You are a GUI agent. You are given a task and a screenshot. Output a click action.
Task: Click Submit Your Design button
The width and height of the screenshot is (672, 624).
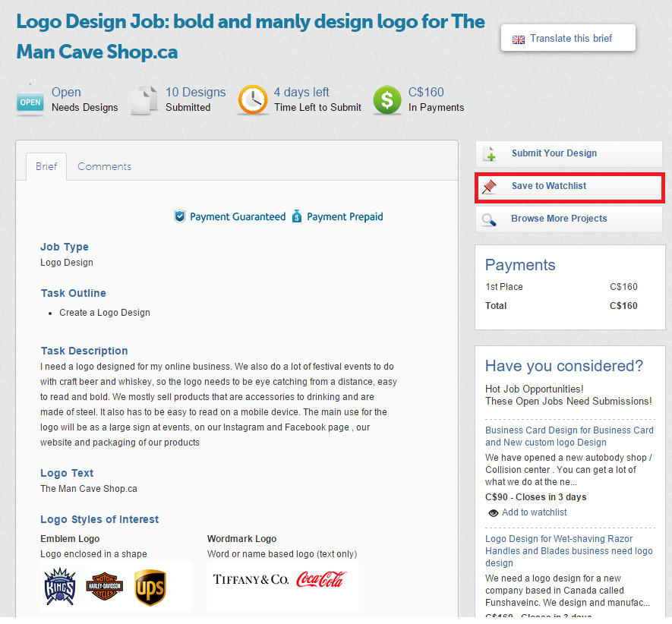[x=569, y=153]
